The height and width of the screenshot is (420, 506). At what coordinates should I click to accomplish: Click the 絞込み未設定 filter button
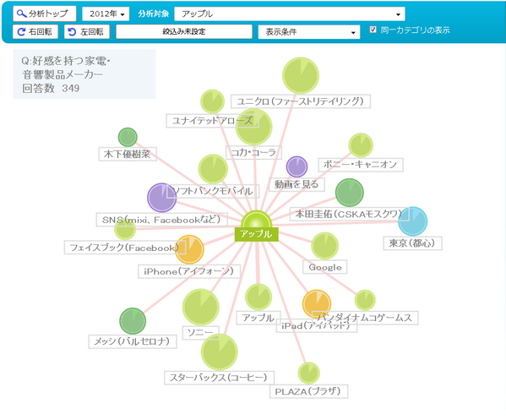click(184, 31)
